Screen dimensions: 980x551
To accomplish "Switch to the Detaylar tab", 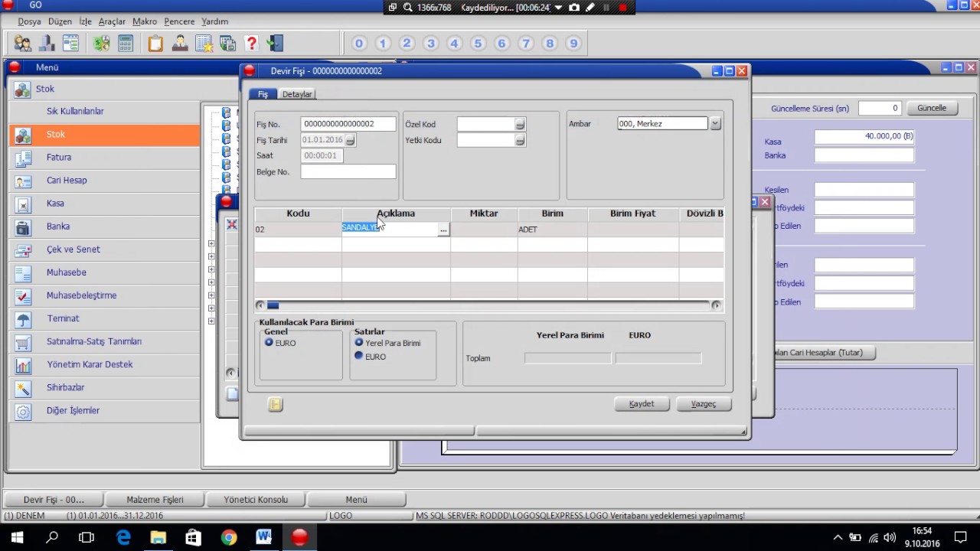I will coord(297,94).
